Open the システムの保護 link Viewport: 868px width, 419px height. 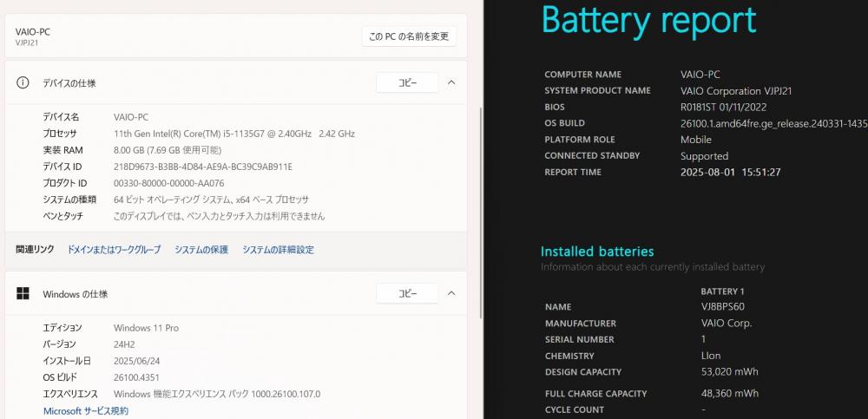pyautogui.click(x=201, y=250)
